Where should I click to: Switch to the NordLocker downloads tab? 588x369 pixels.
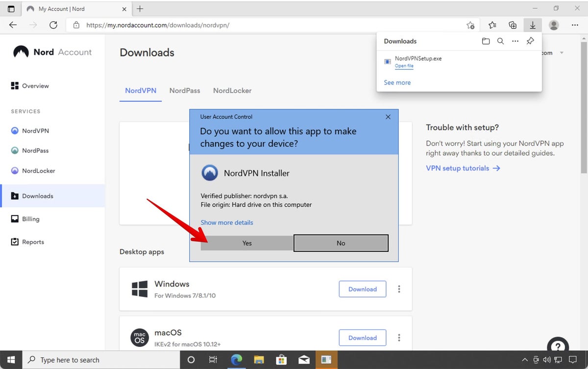(x=232, y=91)
